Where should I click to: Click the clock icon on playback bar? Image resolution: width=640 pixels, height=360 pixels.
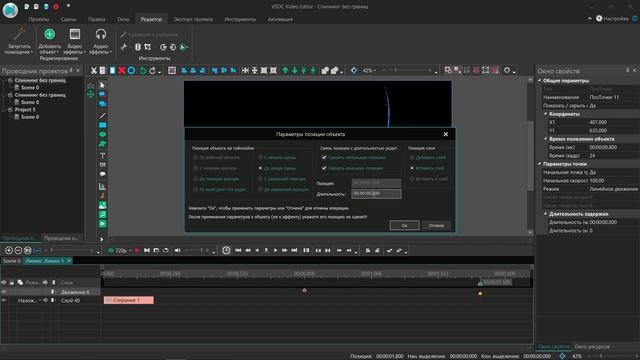[x=226, y=250]
